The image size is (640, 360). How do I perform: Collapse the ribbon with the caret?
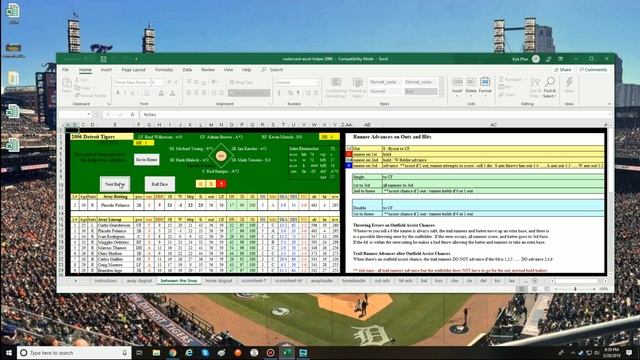click(x=609, y=104)
